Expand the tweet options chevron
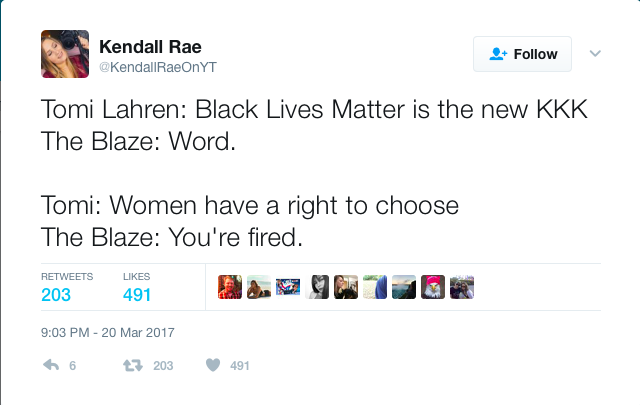Screen dimensions: 640x405 tap(595, 53)
